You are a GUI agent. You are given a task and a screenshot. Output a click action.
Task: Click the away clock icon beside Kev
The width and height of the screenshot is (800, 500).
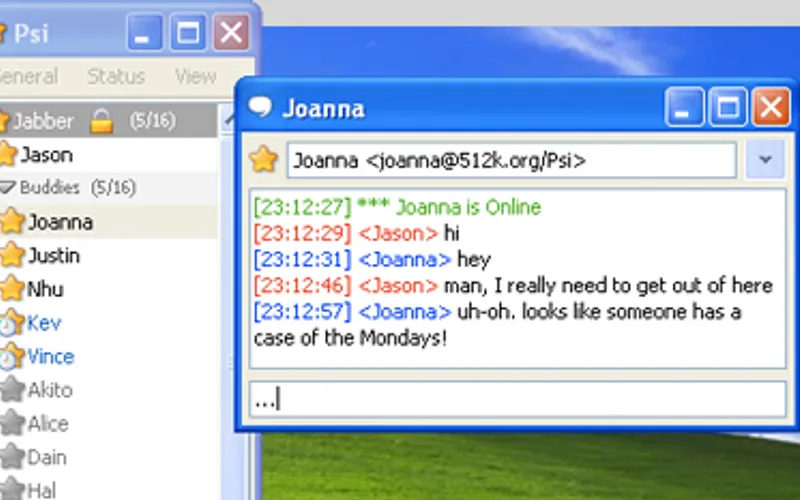pyautogui.click(x=11, y=323)
